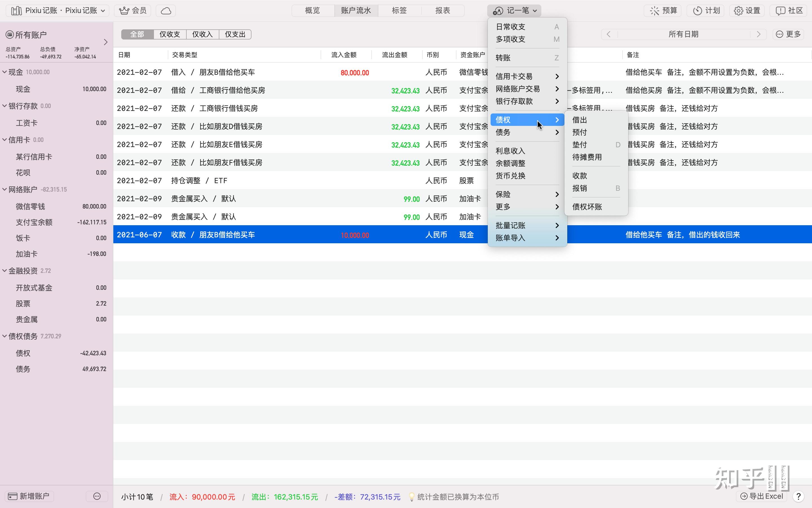Choose 利息收入 in the menu
The image size is (812, 508).
(527, 151)
